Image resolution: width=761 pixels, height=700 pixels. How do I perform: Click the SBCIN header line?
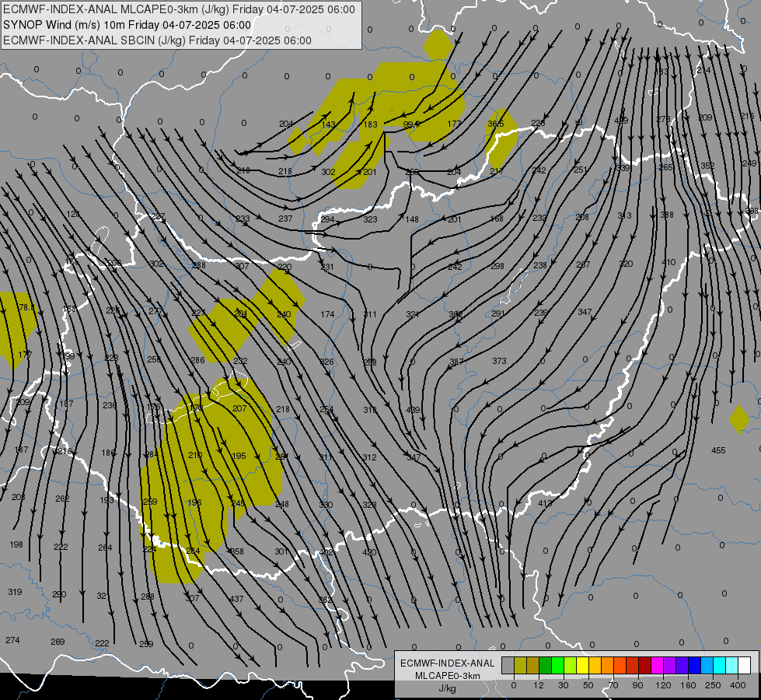157,40
